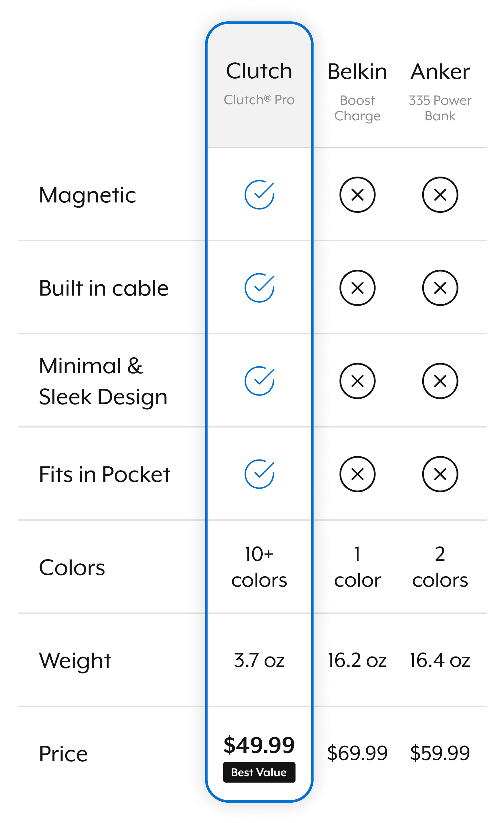Click the 3.7 oz weight value
Image resolution: width=504 pixels, height=823 pixels.
259,660
